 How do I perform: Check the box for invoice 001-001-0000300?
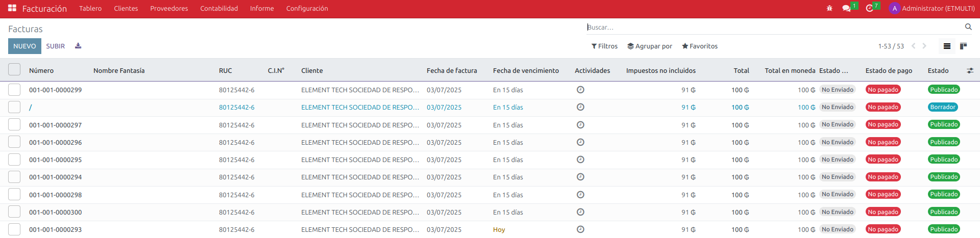14,212
